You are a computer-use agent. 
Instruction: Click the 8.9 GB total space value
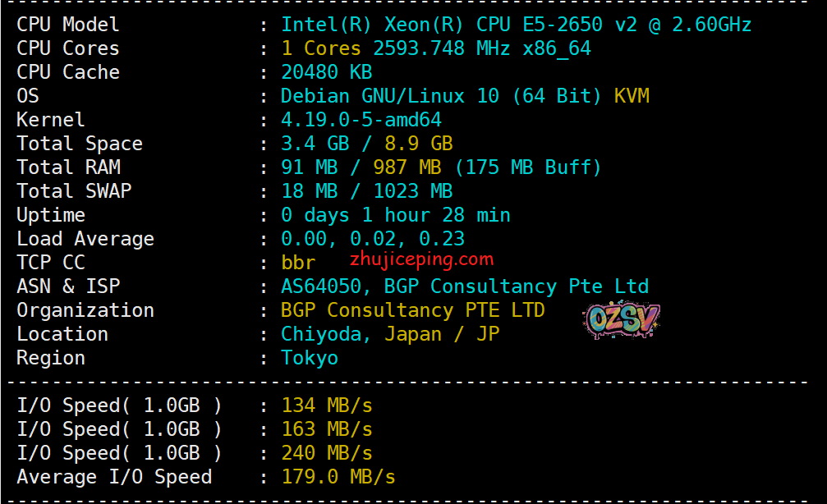[x=419, y=144]
